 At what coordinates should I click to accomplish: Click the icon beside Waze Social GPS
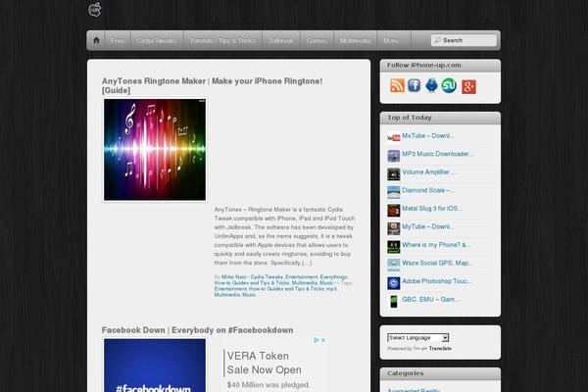coord(393,265)
